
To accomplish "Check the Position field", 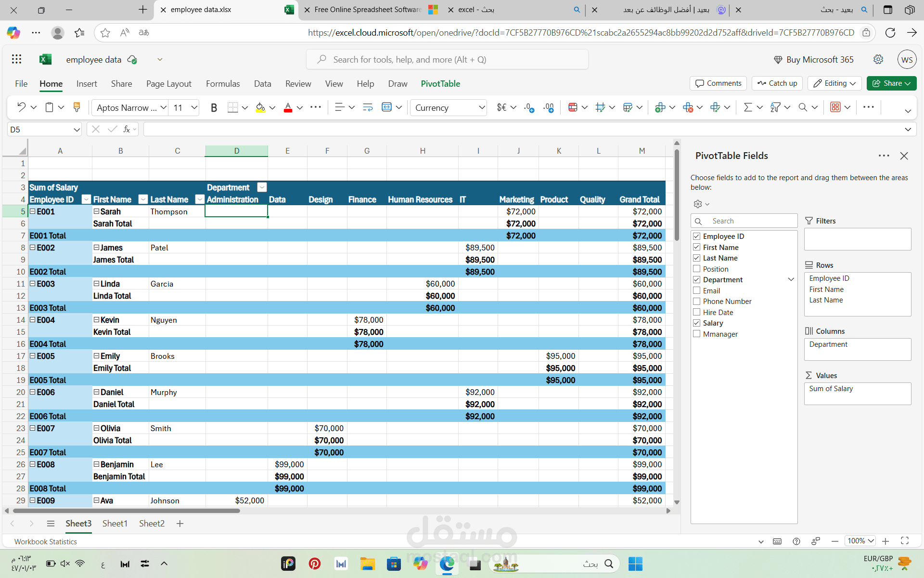I will pos(696,269).
